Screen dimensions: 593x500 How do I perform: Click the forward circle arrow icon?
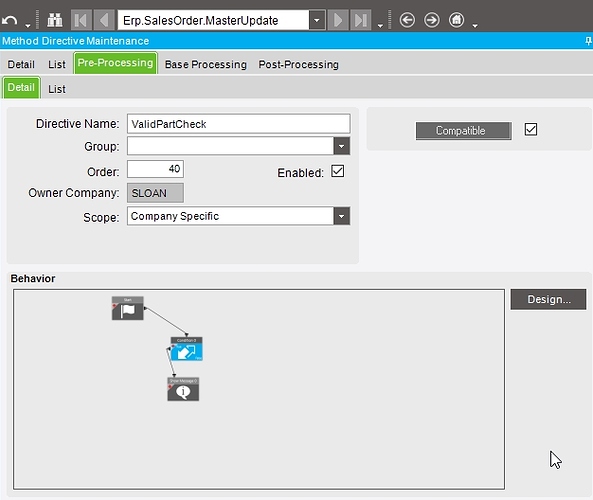(432, 20)
